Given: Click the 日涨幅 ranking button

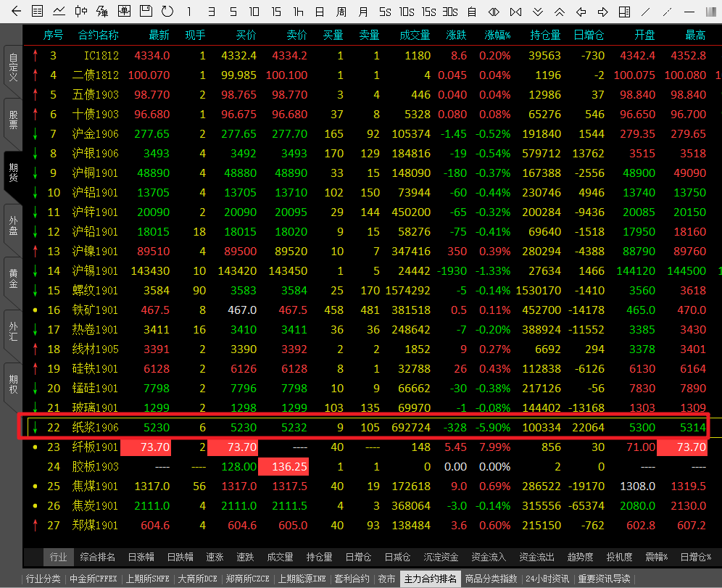Looking at the screenshot, I should 141,558.
